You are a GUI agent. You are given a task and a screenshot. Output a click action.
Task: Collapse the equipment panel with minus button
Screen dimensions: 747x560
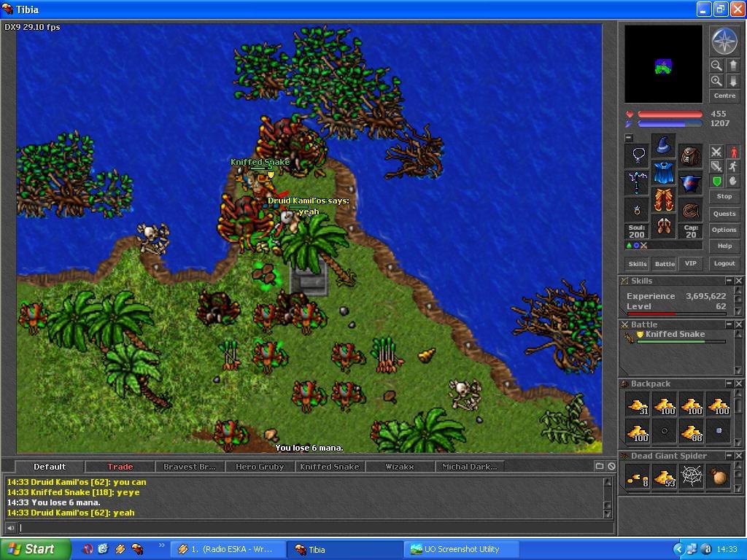click(629, 138)
